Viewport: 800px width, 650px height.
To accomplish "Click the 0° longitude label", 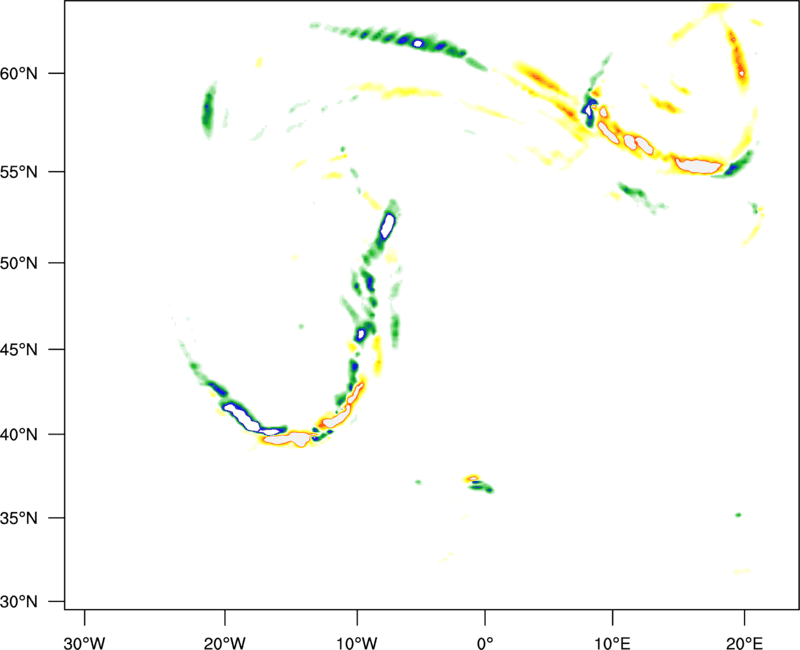I will pos(485,643).
